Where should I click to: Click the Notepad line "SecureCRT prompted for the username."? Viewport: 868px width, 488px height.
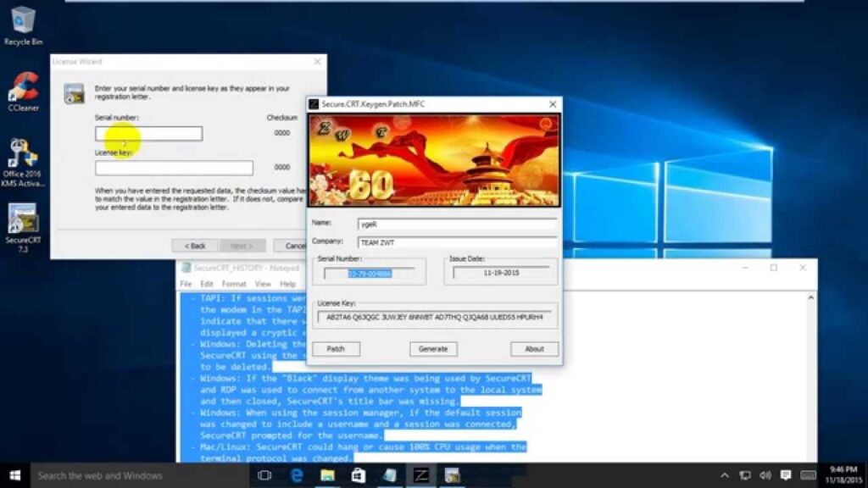click(292, 435)
